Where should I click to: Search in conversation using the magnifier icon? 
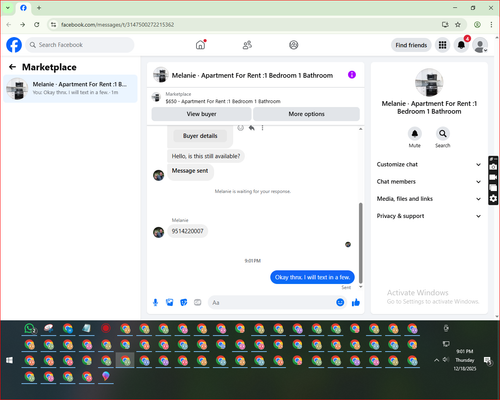coord(443,134)
